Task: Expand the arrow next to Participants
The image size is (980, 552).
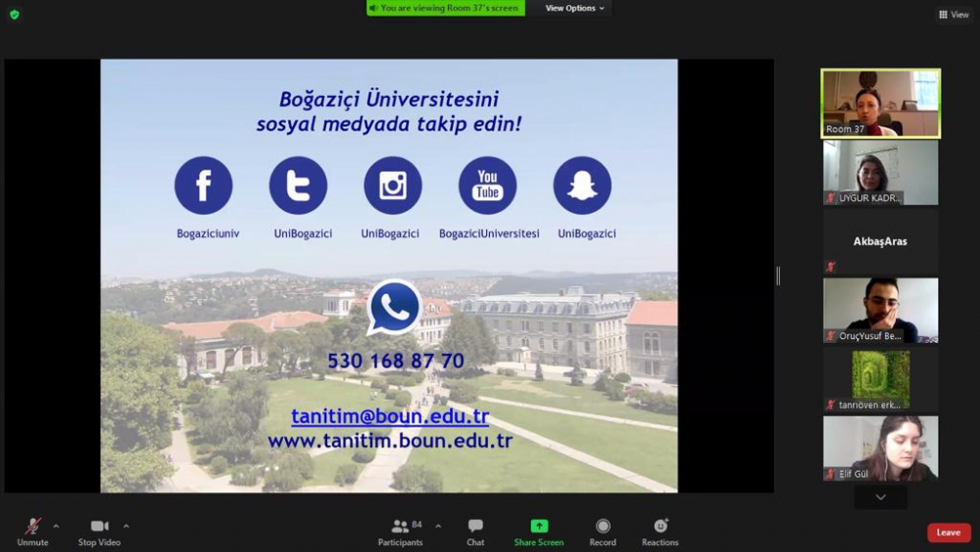Action: [x=438, y=527]
